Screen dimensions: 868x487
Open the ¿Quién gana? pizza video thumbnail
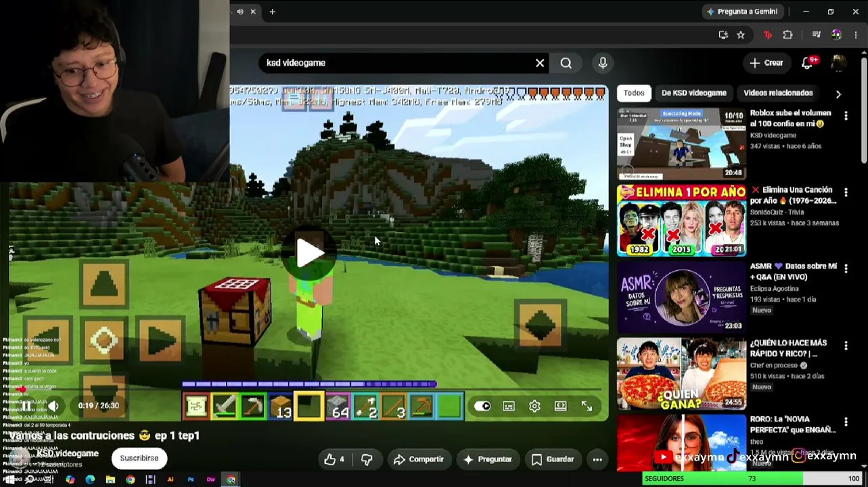(681, 374)
